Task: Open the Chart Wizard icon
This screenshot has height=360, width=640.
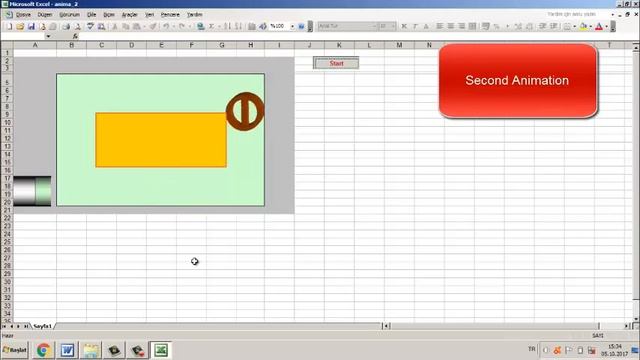Action: tap(252, 27)
